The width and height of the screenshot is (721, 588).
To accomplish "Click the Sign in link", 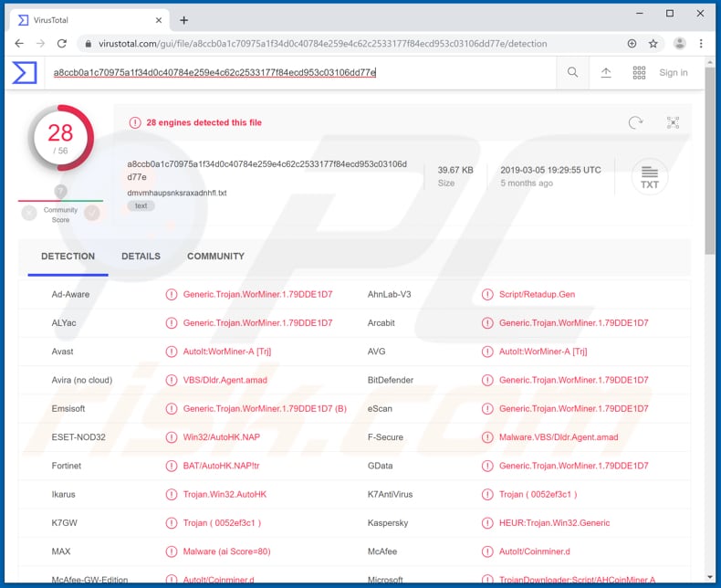I will (674, 72).
